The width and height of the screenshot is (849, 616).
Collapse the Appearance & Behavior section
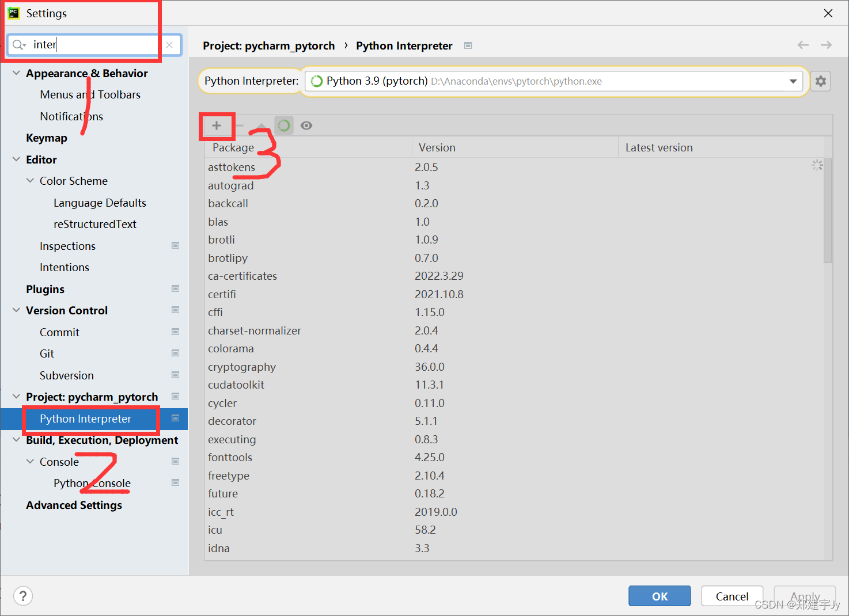[16, 73]
